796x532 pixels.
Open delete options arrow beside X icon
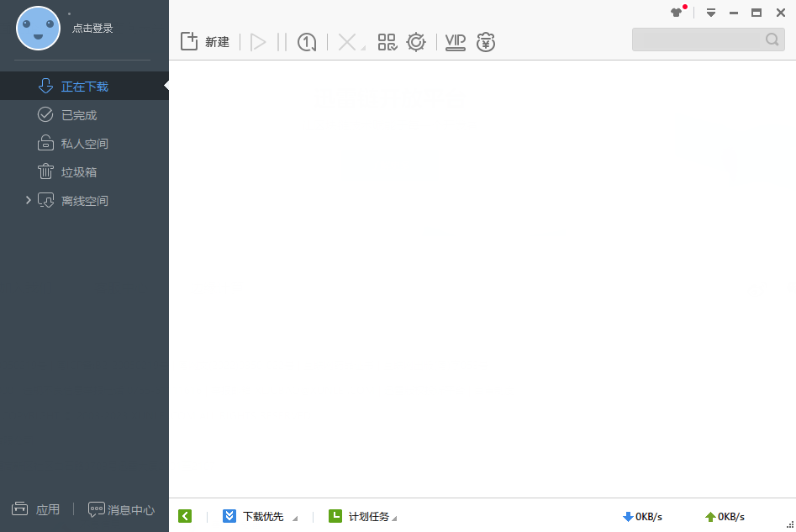(363, 48)
